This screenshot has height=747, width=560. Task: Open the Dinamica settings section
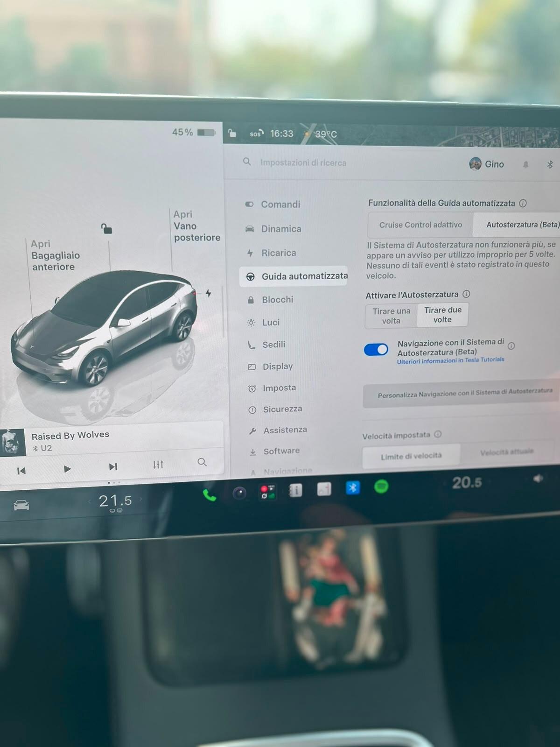[273, 229]
